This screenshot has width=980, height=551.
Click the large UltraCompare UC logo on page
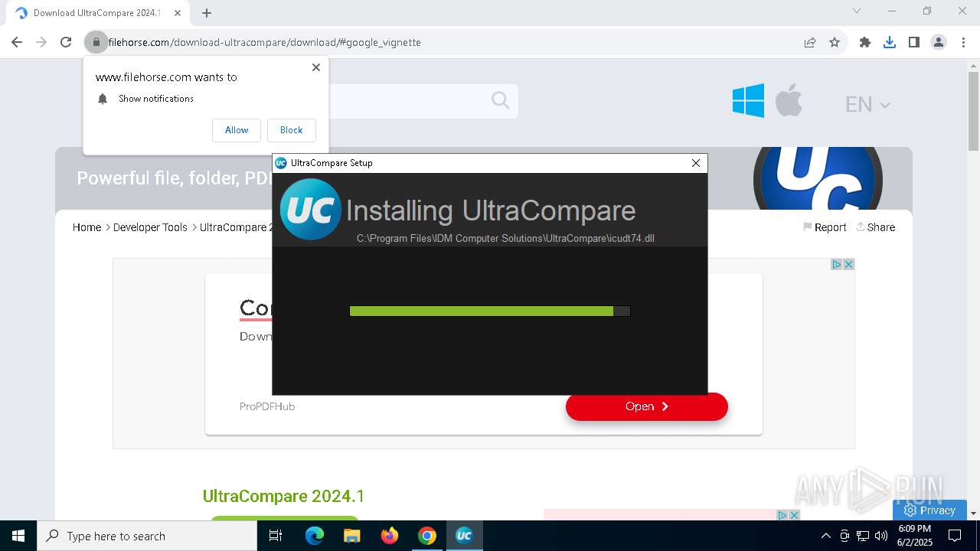click(x=818, y=178)
